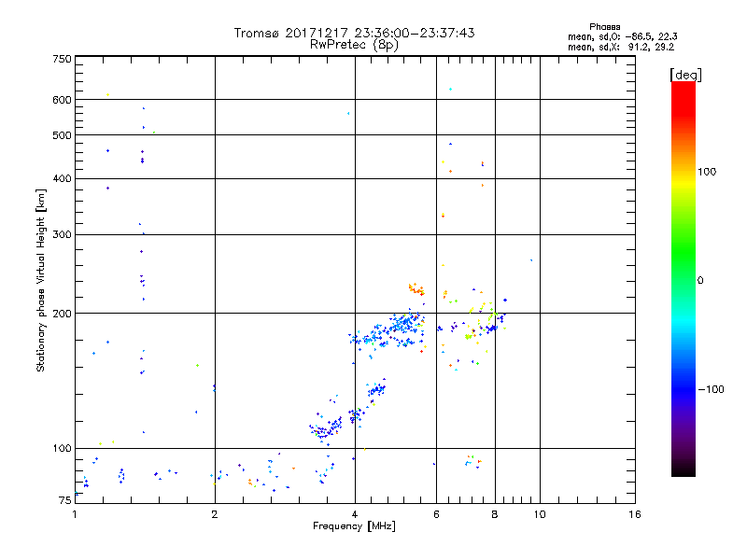
Task: Click the plot title "Tromsø 20171217 23:36:00-23:37:43"
Action: pos(354,33)
